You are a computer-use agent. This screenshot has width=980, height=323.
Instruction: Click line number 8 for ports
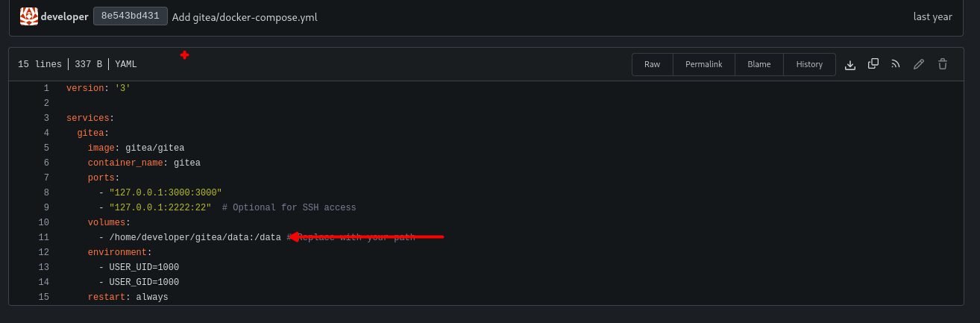[x=46, y=192]
